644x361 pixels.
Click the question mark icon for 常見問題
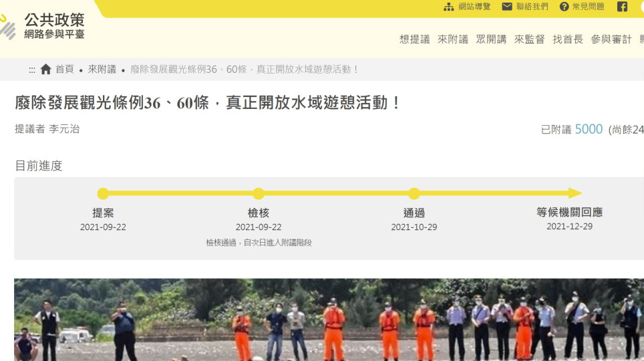point(565,7)
